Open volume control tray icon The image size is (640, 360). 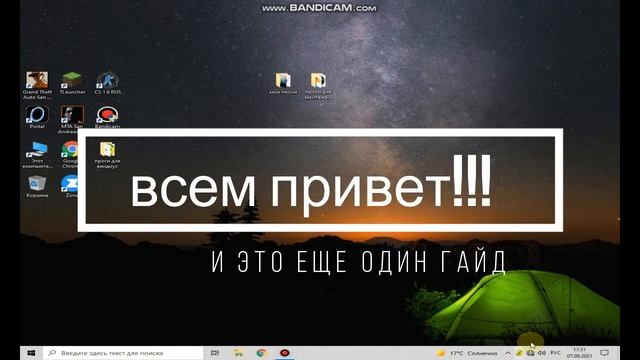click(x=542, y=353)
